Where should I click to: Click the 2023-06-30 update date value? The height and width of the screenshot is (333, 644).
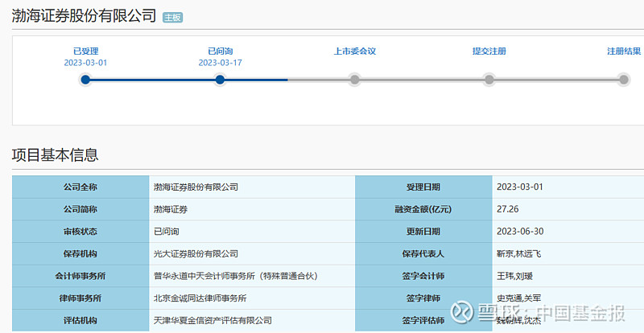(520, 231)
